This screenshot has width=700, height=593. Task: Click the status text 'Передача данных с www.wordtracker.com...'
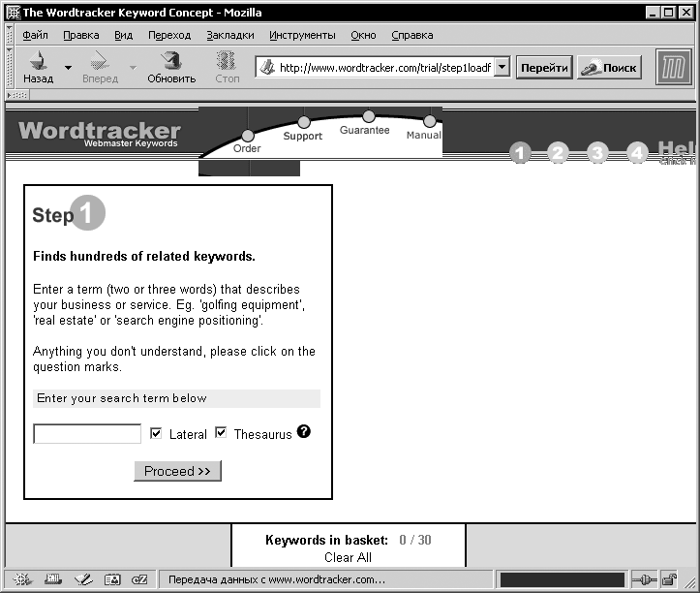(x=276, y=579)
